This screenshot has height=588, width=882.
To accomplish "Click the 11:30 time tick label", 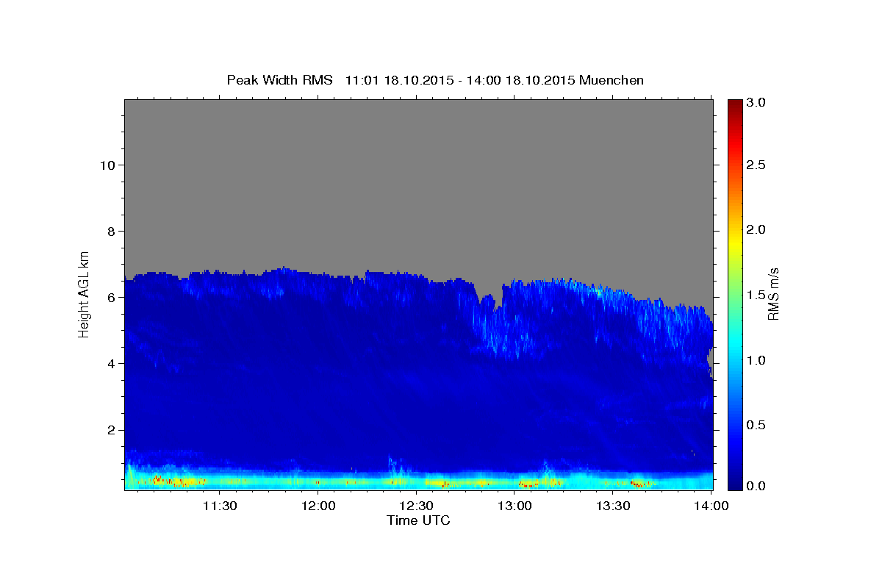I will click(220, 506).
